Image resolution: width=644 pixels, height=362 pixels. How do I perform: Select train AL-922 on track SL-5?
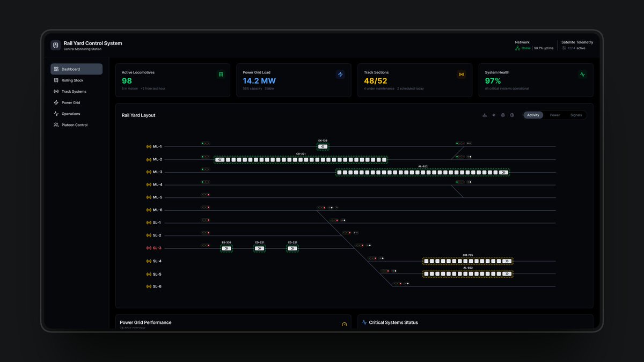467,274
